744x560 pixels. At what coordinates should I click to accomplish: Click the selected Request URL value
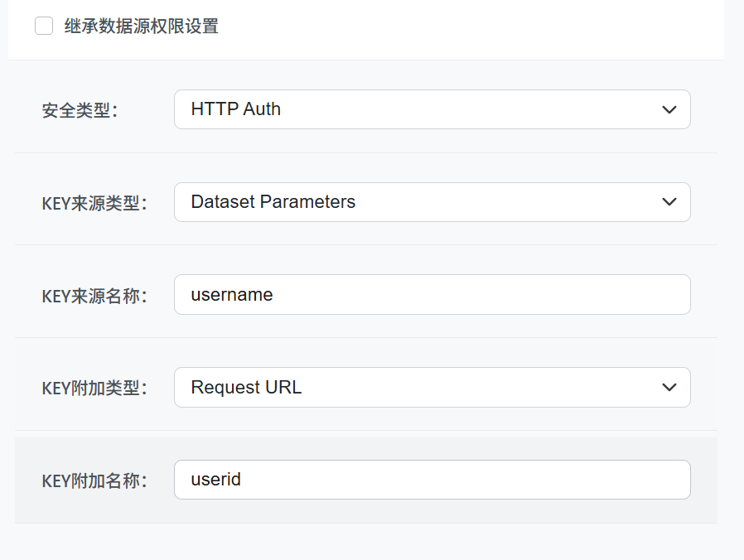coord(246,388)
